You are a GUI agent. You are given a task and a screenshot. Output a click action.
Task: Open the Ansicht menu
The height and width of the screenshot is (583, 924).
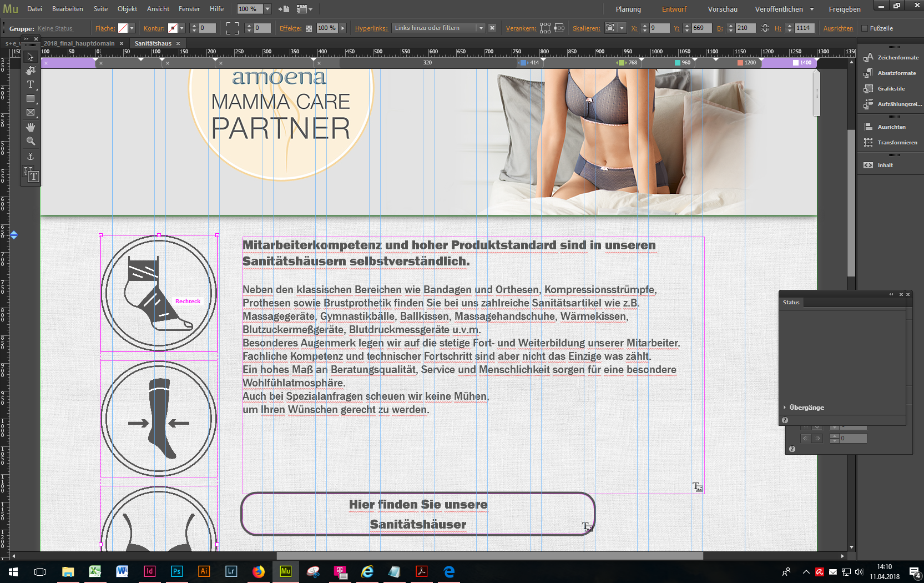point(158,9)
